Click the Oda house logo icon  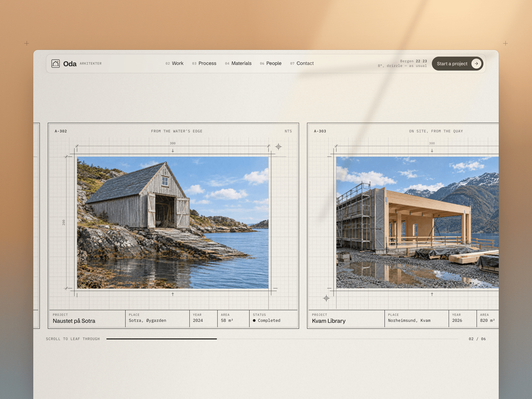[x=56, y=64]
